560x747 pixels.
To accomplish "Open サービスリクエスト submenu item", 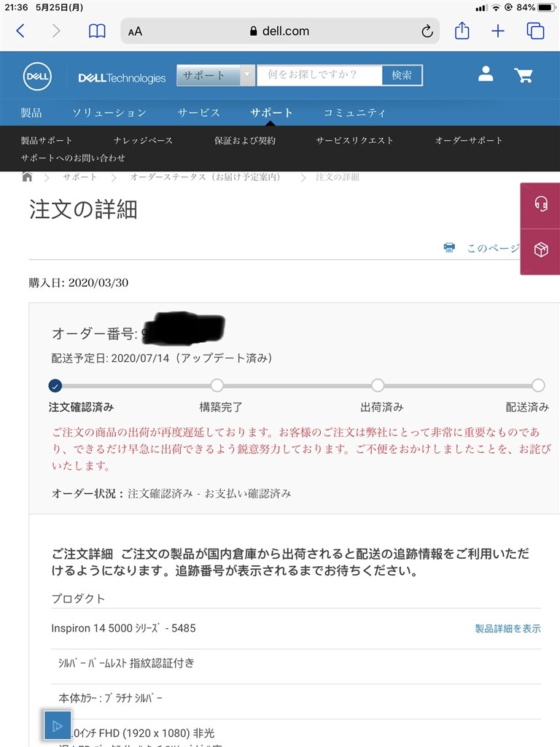I will [x=355, y=140].
